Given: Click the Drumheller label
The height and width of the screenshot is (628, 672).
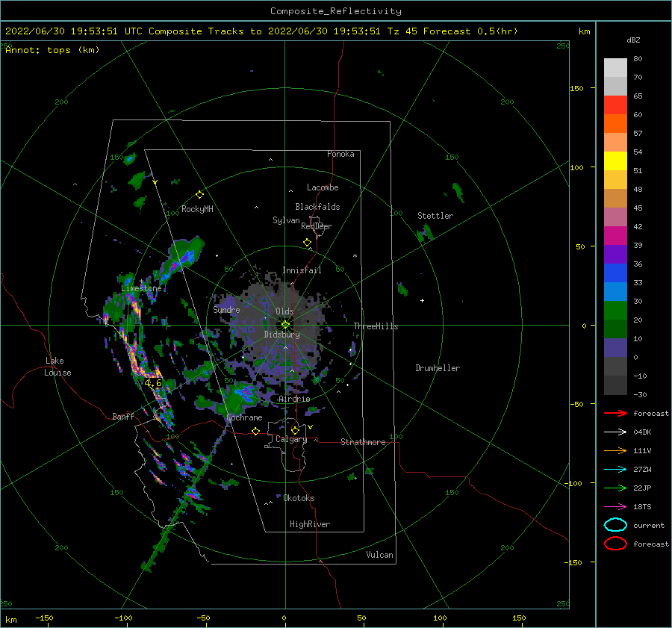Looking at the screenshot, I should pos(438,368).
